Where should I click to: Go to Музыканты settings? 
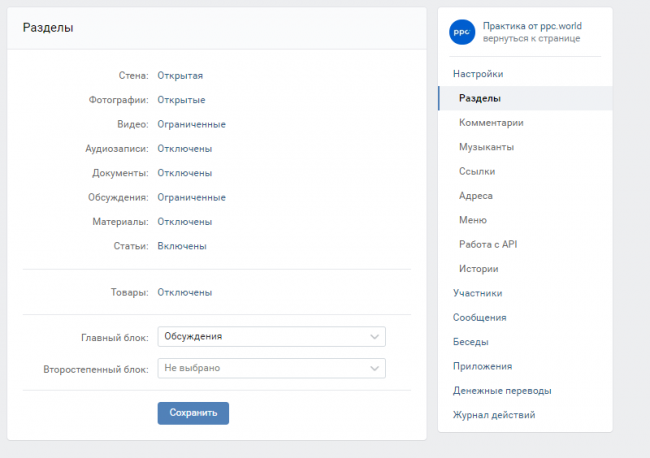pyautogui.click(x=486, y=147)
